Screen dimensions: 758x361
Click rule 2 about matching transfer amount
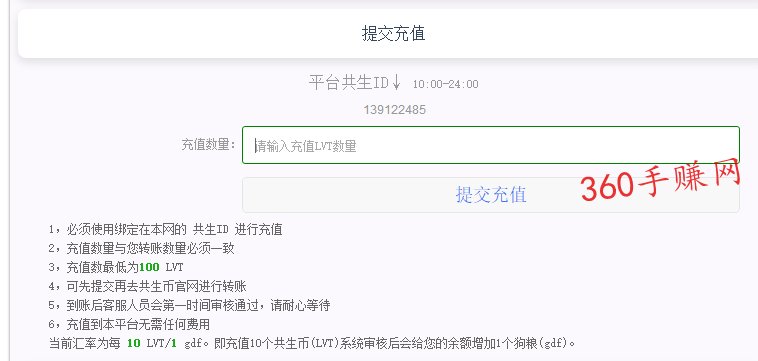[142, 248]
